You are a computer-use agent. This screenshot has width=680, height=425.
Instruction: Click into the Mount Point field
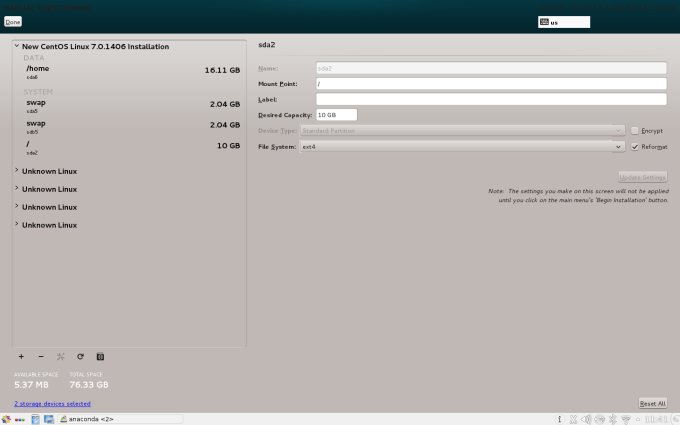(x=491, y=84)
